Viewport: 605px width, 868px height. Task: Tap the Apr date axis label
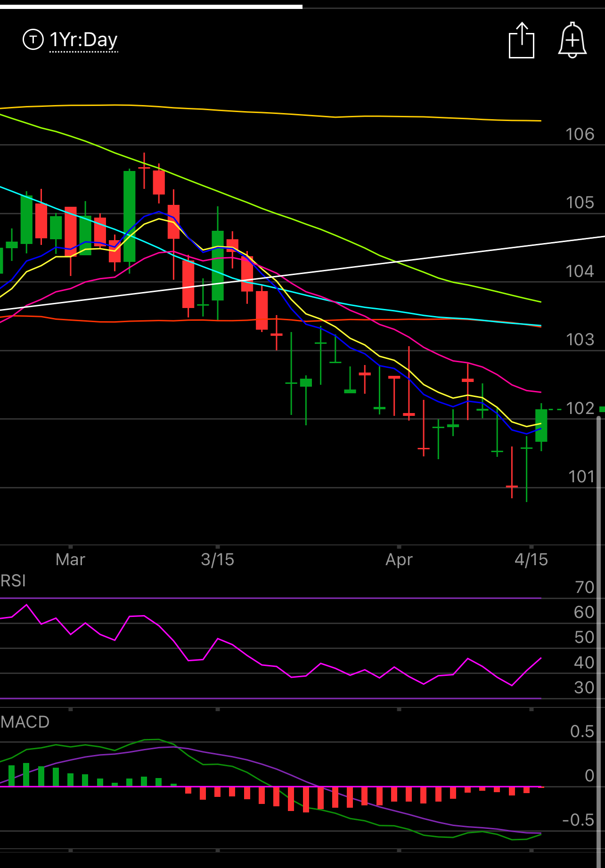(399, 560)
